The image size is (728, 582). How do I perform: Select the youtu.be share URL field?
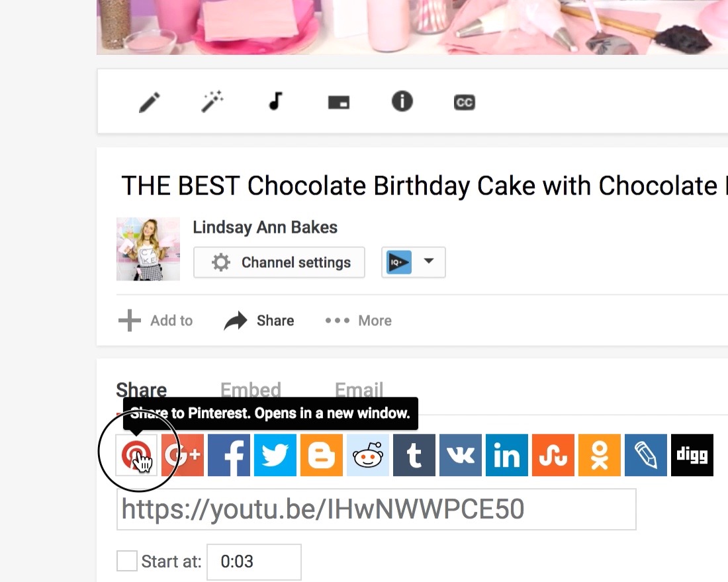coord(376,509)
